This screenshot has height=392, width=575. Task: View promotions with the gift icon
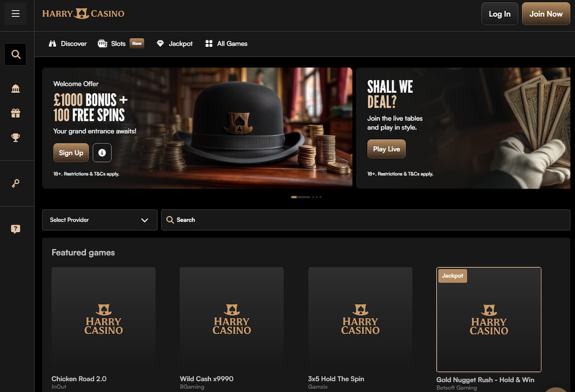(x=15, y=112)
